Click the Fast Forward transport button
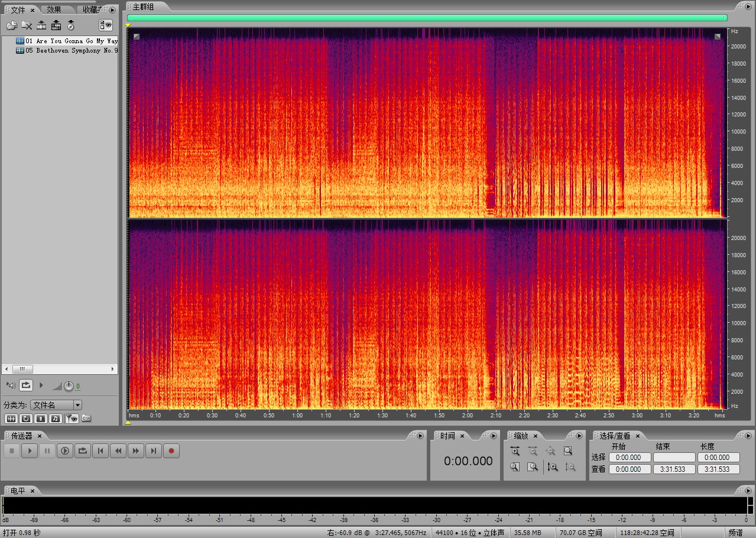 click(x=136, y=451)
